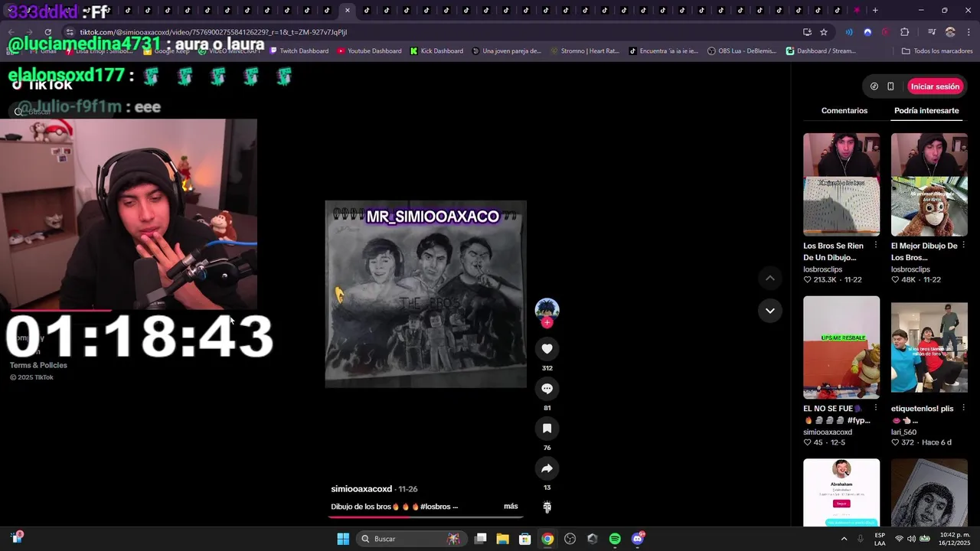Open the Todos los marcadores folder
The image size is (980, 551).
(938, 51)
